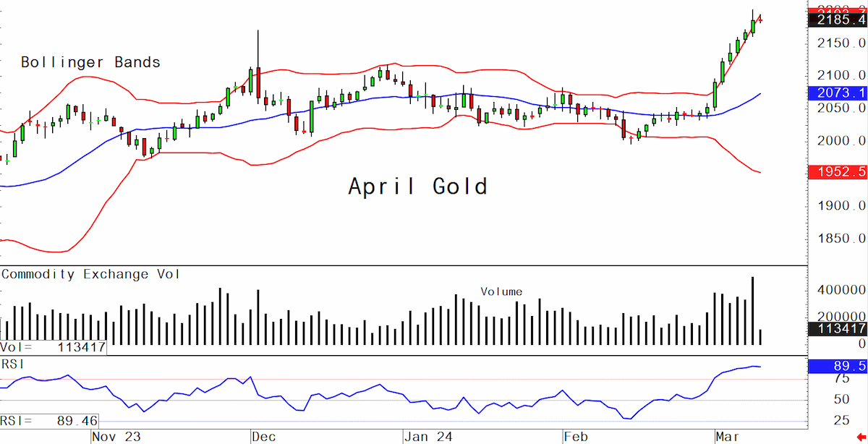Click the RSI= 89.46 readout box
The height and width of the screenshot is (444, 868).
tap(50, 420)
